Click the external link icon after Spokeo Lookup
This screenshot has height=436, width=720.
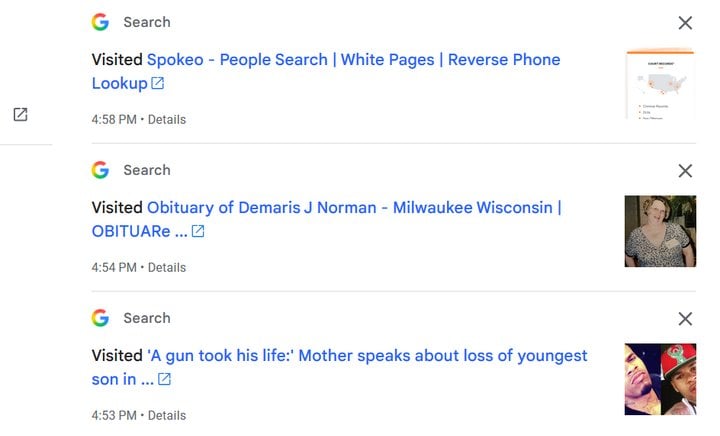157,83
